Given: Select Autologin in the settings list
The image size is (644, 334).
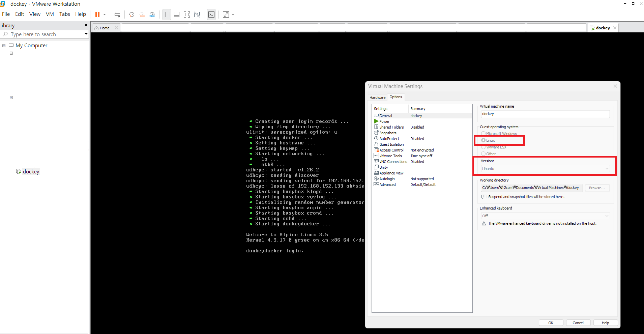Looking at the screenshot, I should coord(422,179).
